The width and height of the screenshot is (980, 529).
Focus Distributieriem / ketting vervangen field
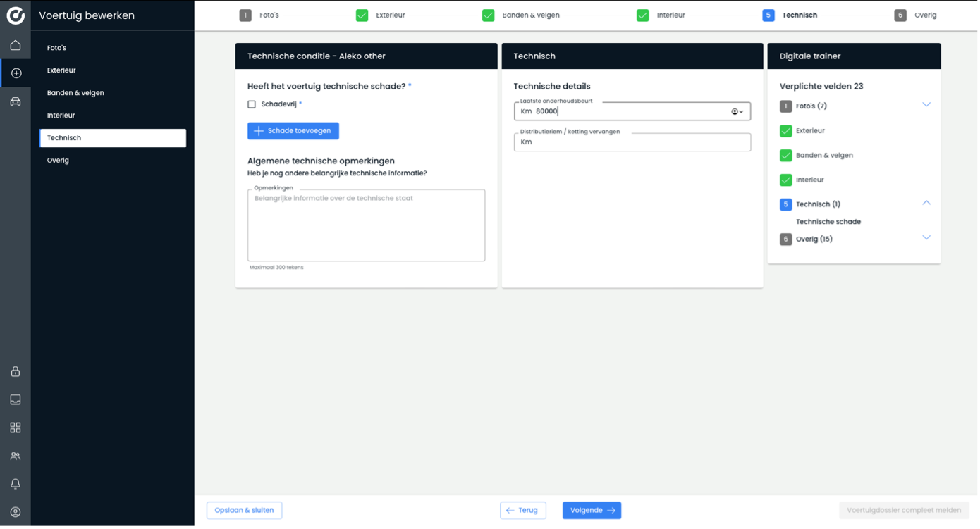633,142
